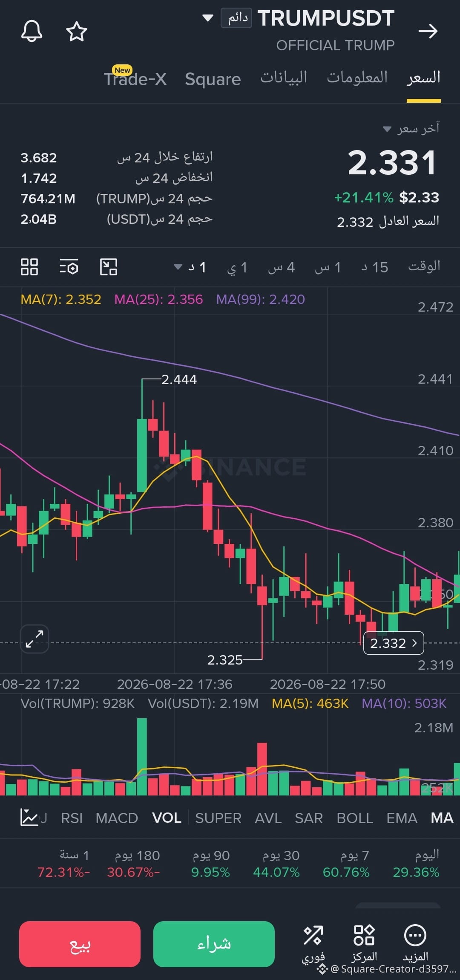Screen dimensions: 460x980
Task: Open chart indicator settings icon
Action: click(69, 267)
